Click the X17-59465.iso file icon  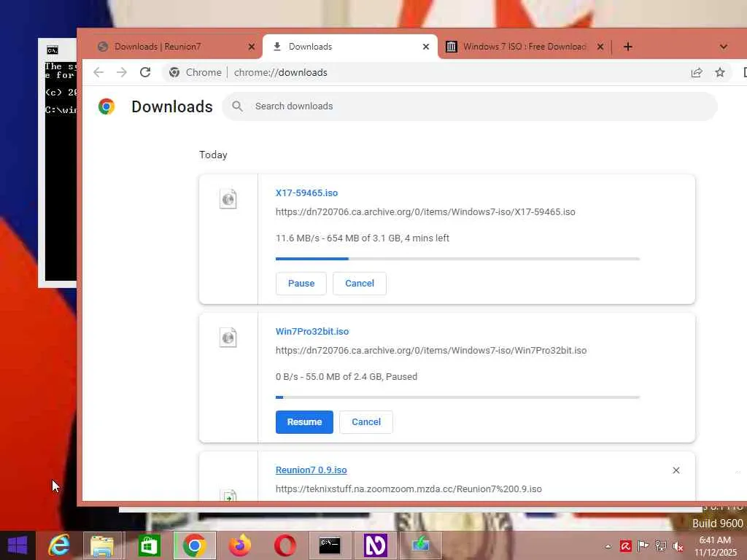click(228, 199)
